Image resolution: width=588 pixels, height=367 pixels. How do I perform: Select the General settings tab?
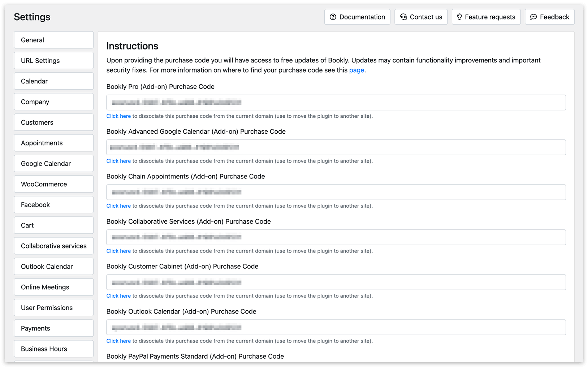click(54, 40)
